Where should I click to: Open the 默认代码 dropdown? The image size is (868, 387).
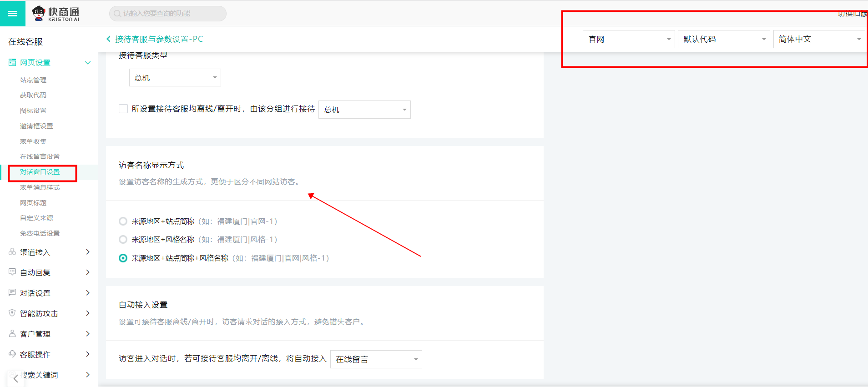pos(723,39)
